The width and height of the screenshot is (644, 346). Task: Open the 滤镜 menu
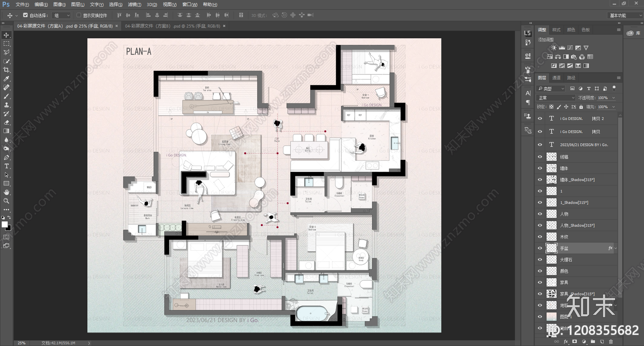tap(134, 4)
